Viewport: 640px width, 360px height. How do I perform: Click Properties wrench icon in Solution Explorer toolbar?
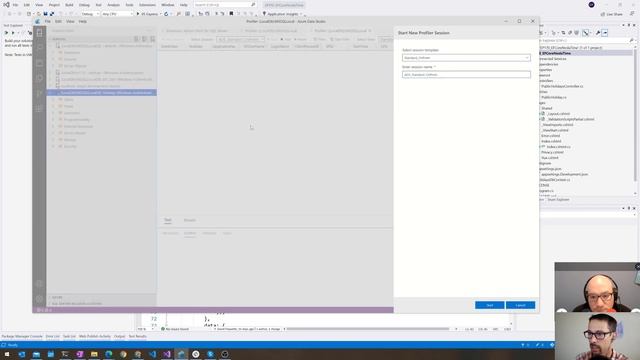(x=598, y=33)
